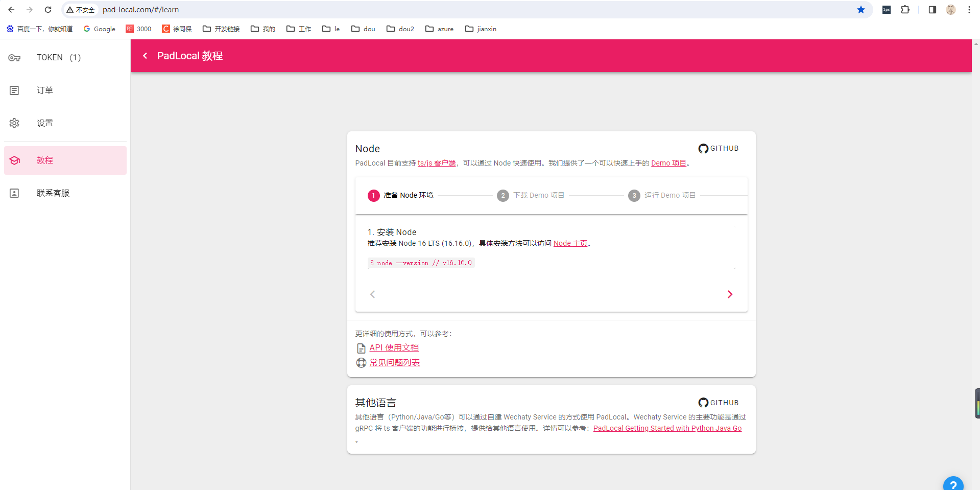This screenshot has height=490, width=980.
Task: Open the extensions puzzle icon
Action: [x=905, y=10]
